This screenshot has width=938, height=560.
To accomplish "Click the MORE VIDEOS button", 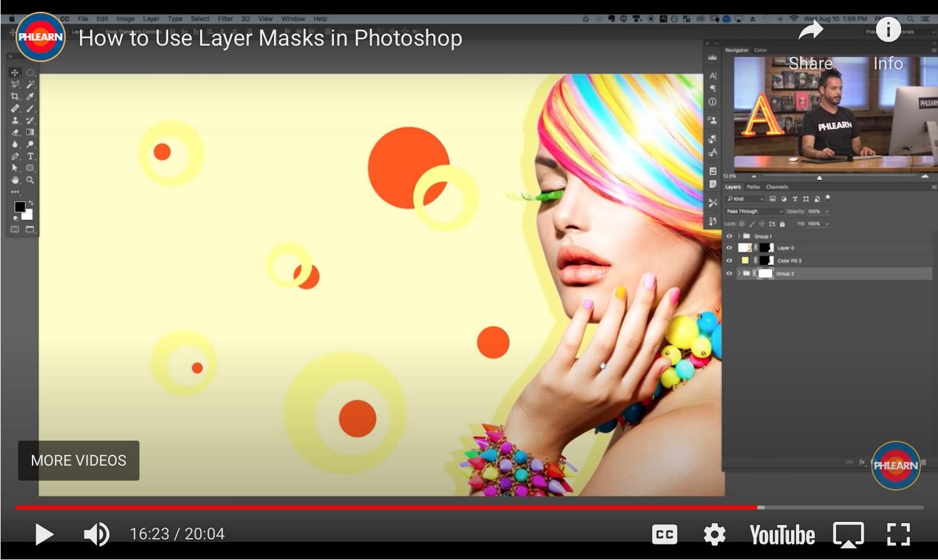I will coord(79,461).
